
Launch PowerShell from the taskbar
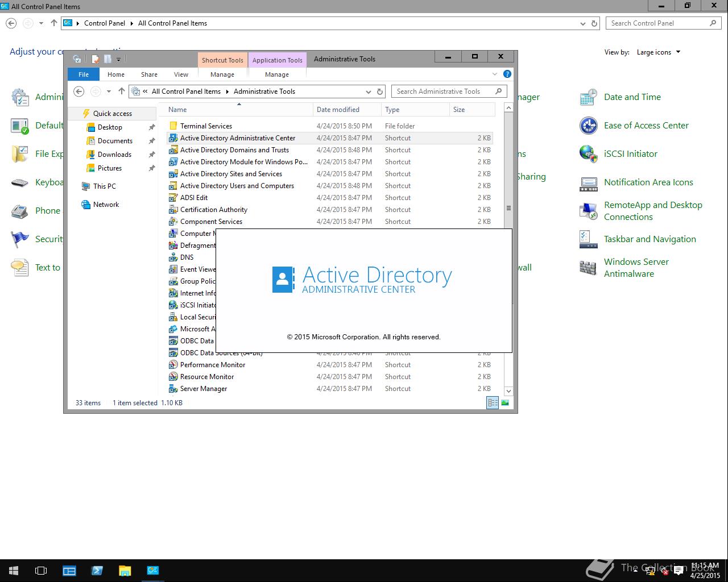97,571
